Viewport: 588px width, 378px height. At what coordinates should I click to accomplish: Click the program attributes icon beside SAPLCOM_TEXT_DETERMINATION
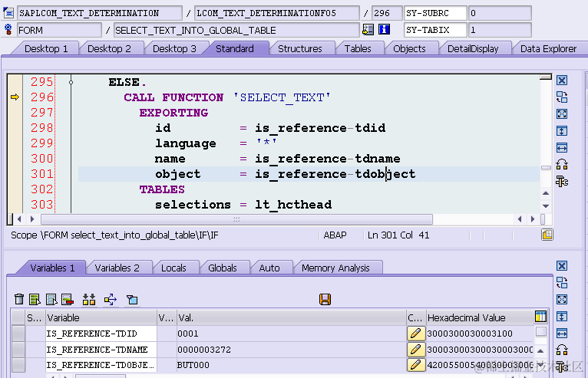tap(8, 13)
